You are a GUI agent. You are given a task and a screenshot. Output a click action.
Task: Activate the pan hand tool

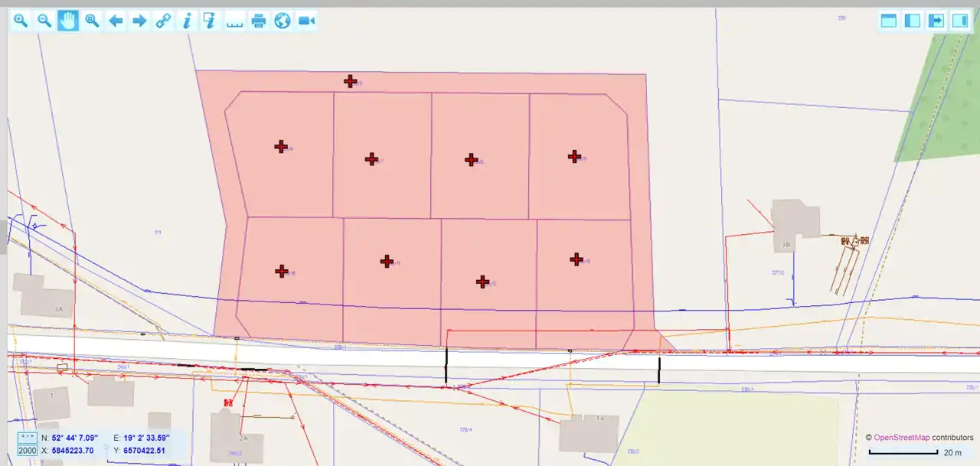point(68,21)
